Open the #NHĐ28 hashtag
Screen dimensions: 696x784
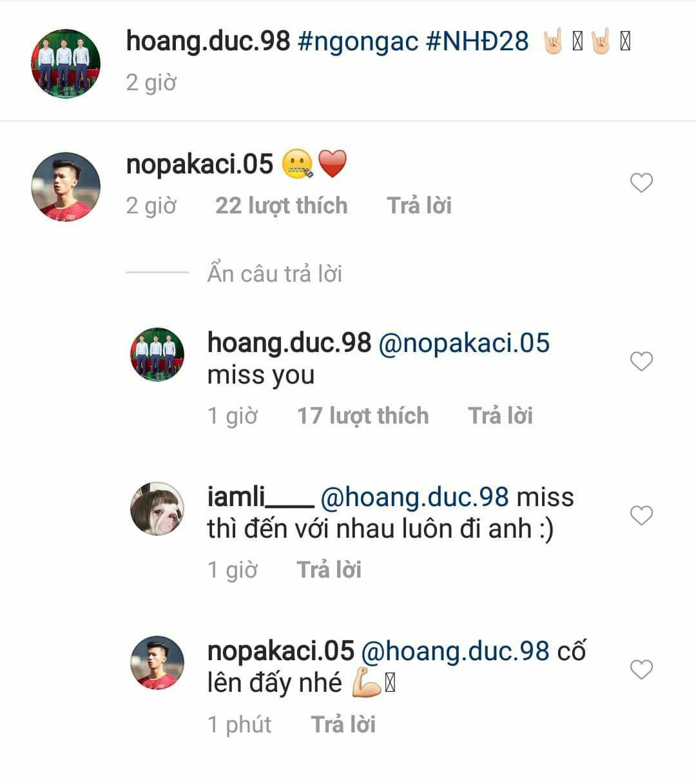[x=478, y=41]
